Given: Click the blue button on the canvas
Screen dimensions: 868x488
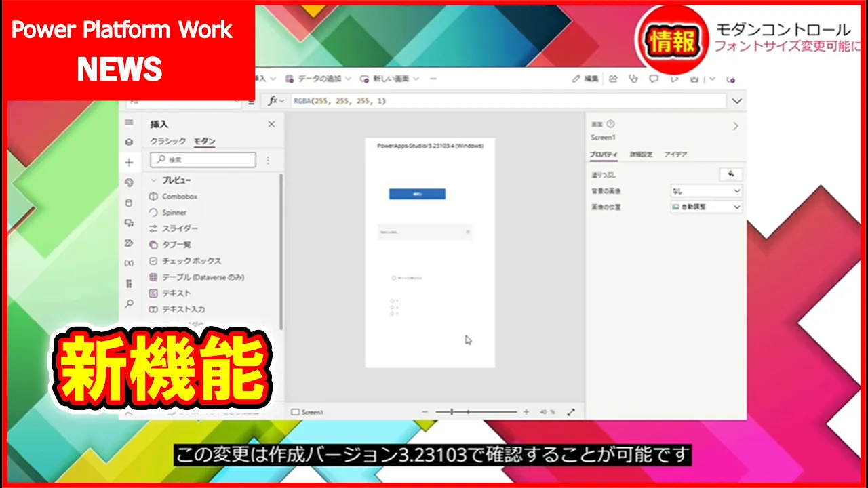Looking at the screenshot, I should pos(417,194).
